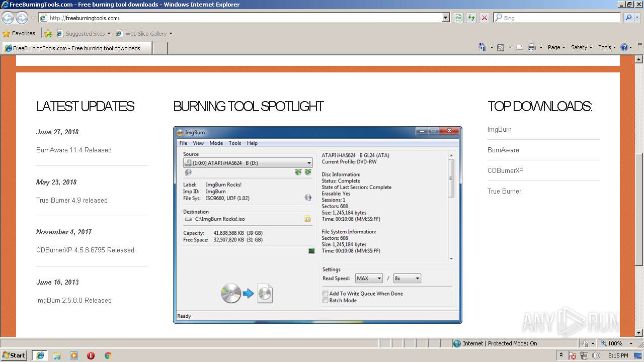The width and height of the screenshot is (644, 362).
Task: Click the page vertical scrollbar thumb
Action: [639, 209]
